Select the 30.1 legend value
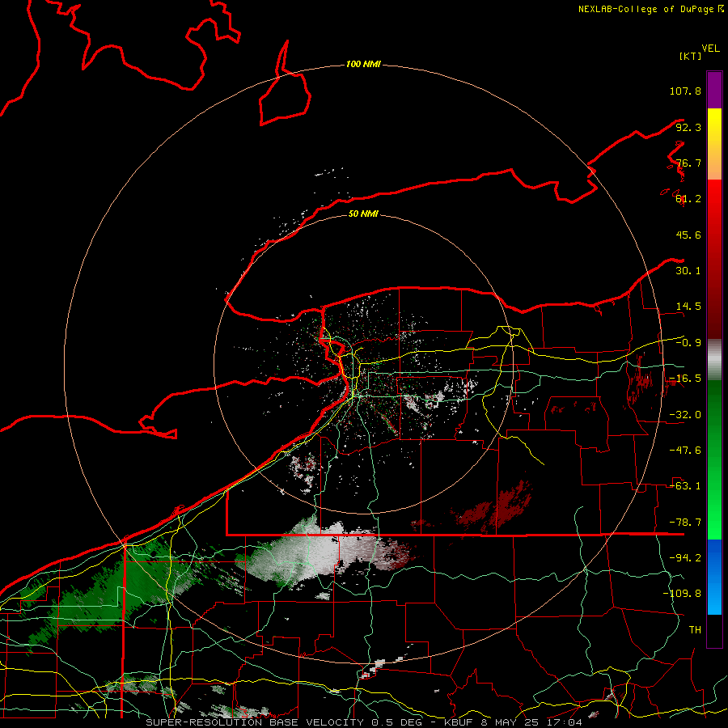This screenshot has height=728, width=728. click(x=688, y=271)
